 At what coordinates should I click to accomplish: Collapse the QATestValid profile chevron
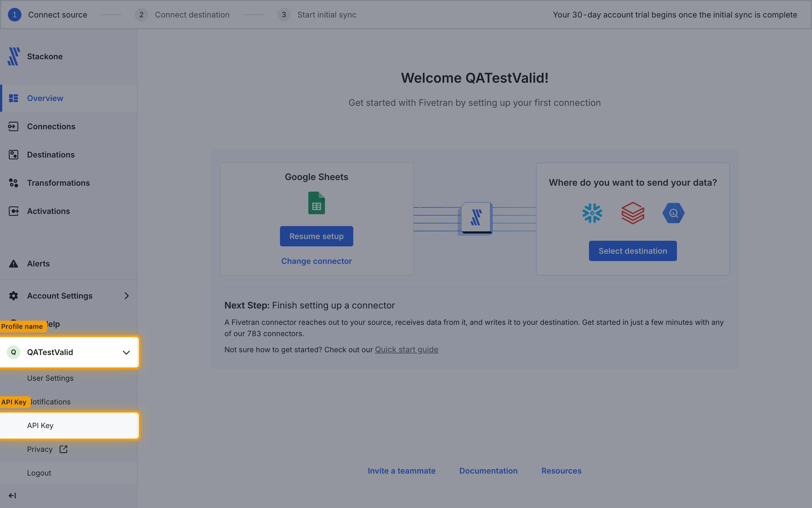(126, 352)
